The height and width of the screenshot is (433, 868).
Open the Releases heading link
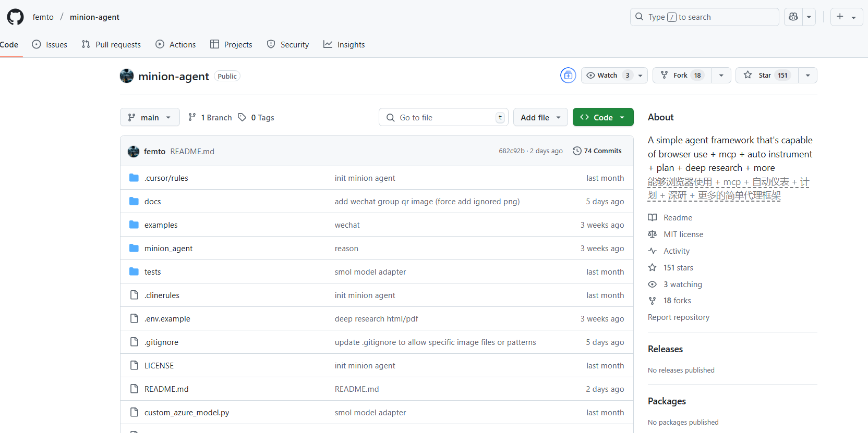665,349
